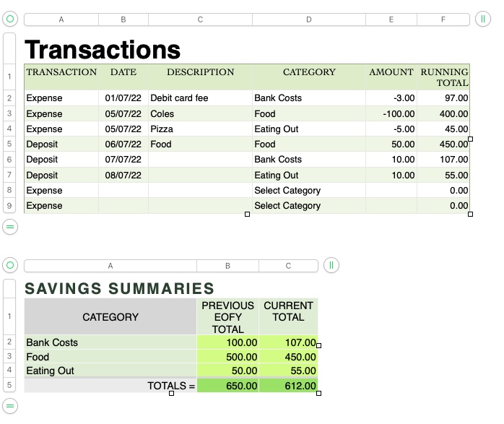
Task: Select running total cell '45.00'
Action: pyautogui.click(x=443, y=129)
